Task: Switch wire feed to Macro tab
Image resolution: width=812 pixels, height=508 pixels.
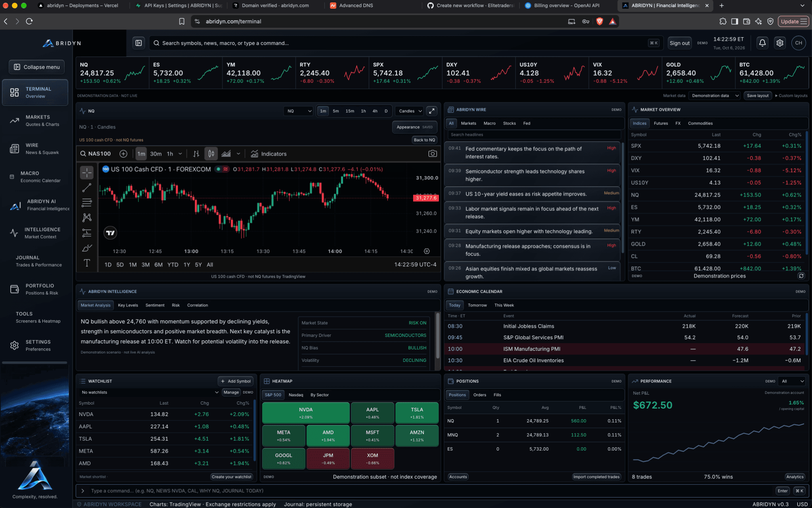Action: 489,123
